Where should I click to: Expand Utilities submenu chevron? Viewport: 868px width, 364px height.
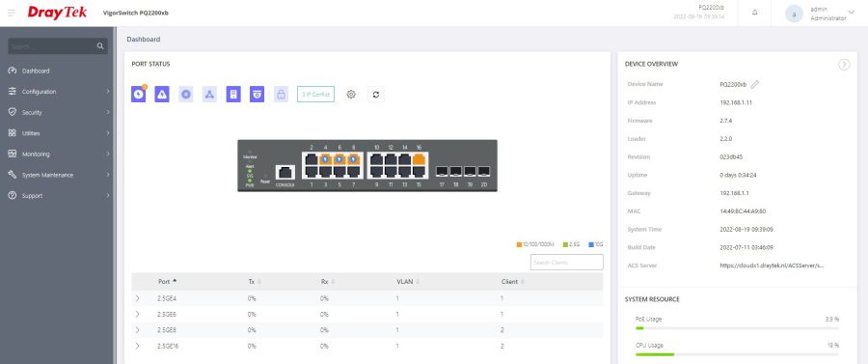(x=108, y=133)
